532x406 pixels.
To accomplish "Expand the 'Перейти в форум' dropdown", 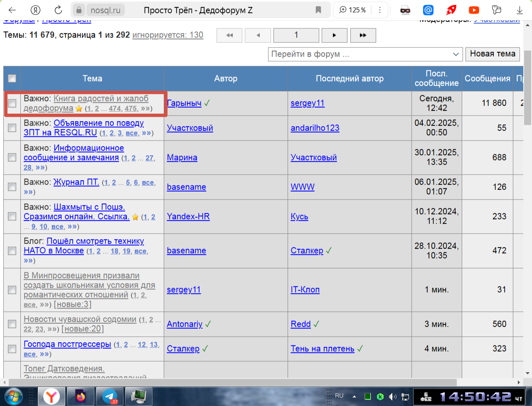I will pyautogui.click(x=365, y=54).
